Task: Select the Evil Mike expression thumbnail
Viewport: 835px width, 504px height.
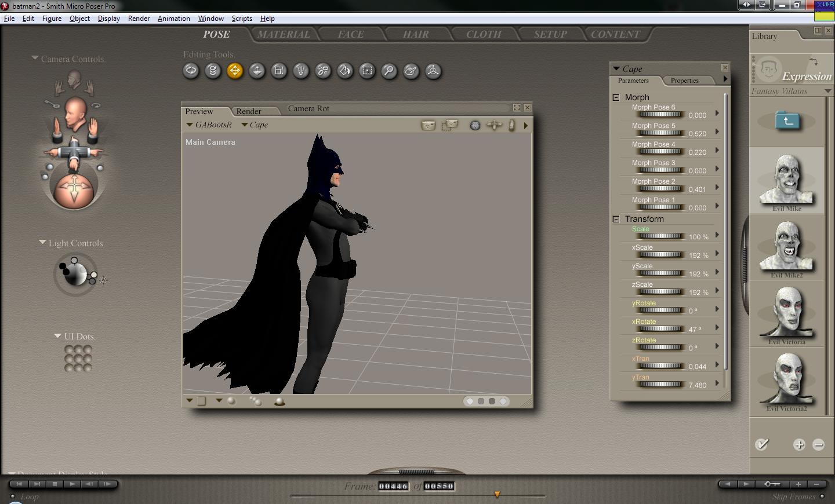Action: [787, 180]
